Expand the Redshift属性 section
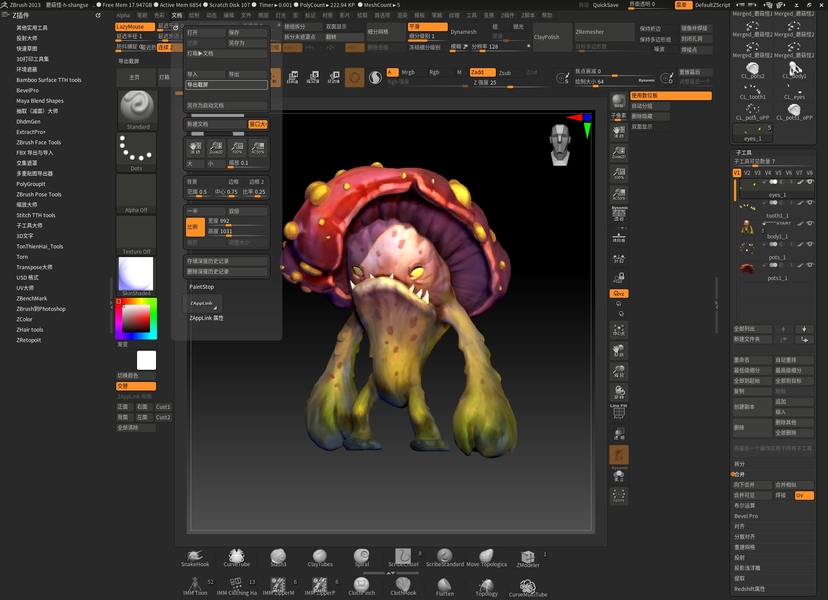The image size is (828, 600). [749, 589]
